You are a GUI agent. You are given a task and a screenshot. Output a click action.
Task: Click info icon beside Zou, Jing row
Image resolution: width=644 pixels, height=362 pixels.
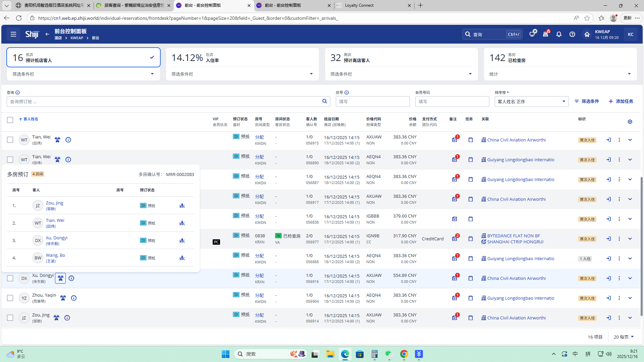coord(67,318)
